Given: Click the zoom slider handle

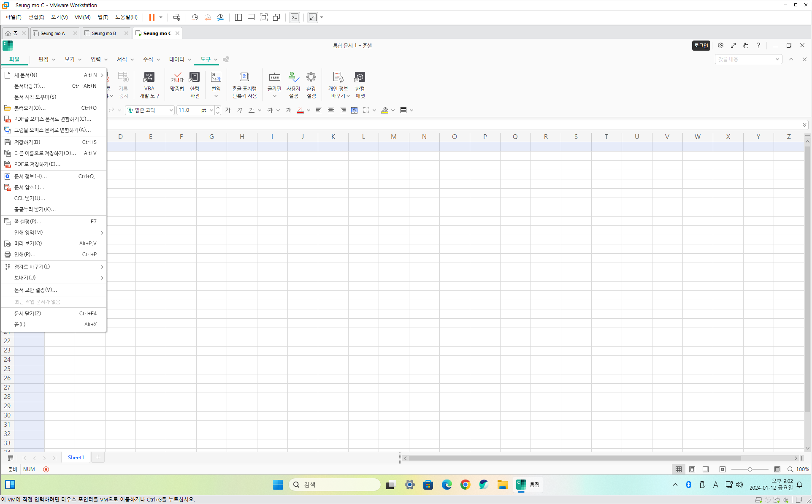Looking at the screenshot, I should (x=750, y=469).
